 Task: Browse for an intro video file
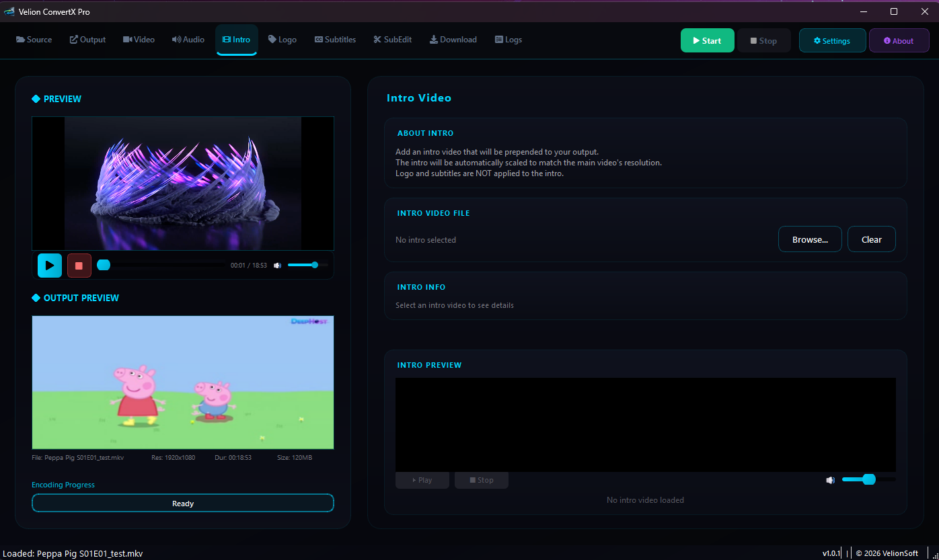click(x=810, y=239)
